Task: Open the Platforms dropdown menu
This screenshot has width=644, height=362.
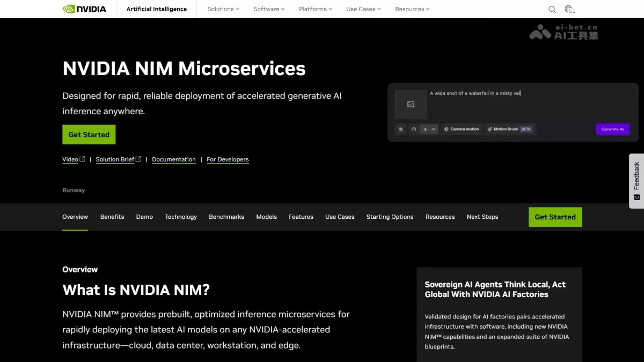Action: (x=316, y=9)
